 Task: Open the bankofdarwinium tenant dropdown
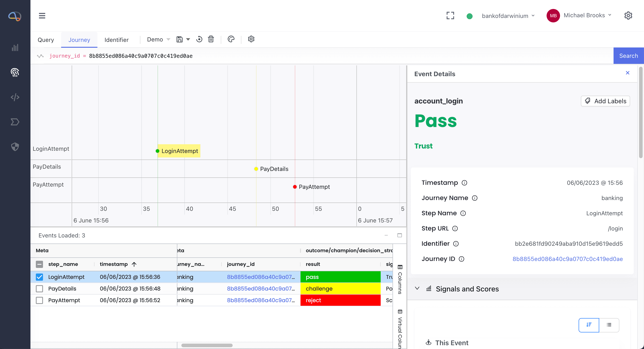tap(508, 16)
